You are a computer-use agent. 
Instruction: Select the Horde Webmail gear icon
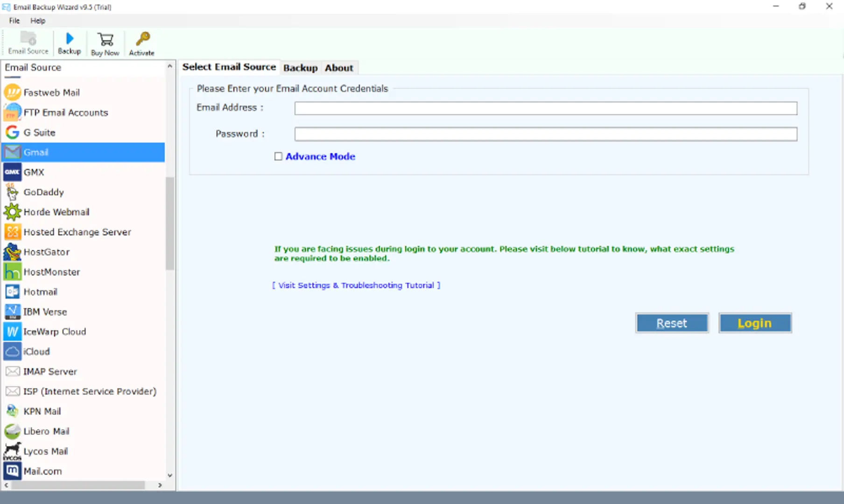coord(13,212)
